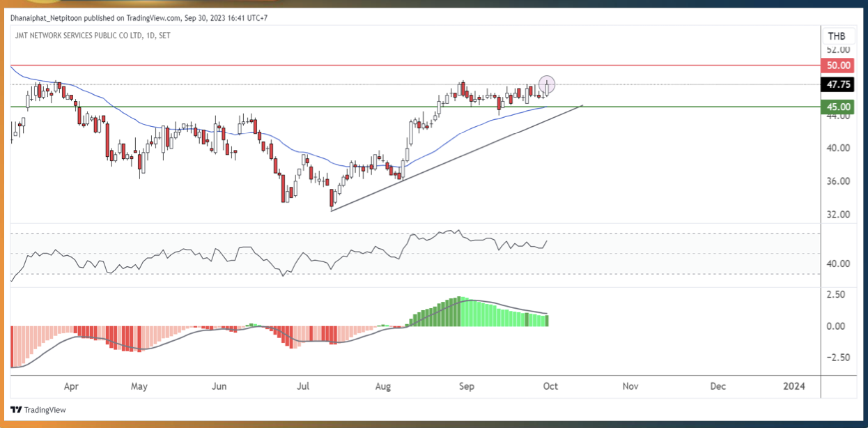
Task: Click the TradingView logo at bottom left
Action: point(38,410)
